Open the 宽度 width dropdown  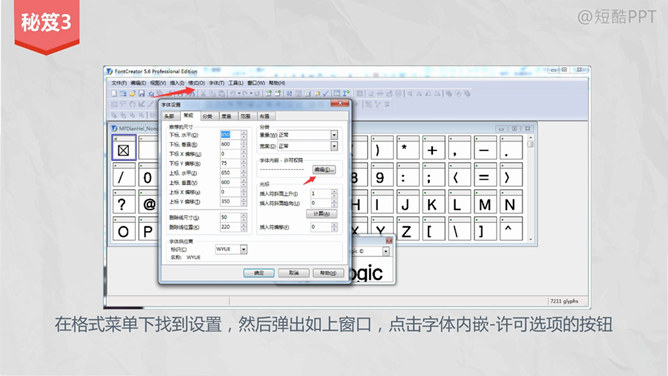pyautogui.click(x=334, y=146)
